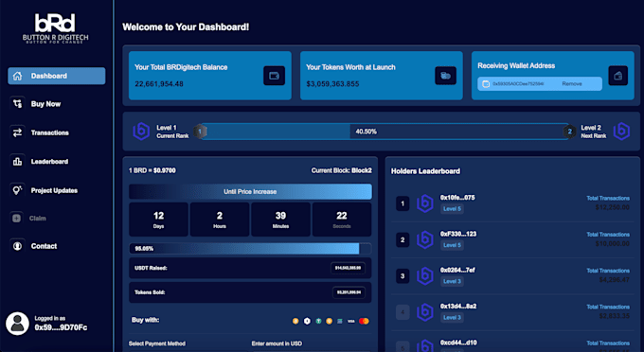Viewport: 644px width, 352px height.
Task: Click the $12,250.00 total transactions value
Action: [613, 207]
